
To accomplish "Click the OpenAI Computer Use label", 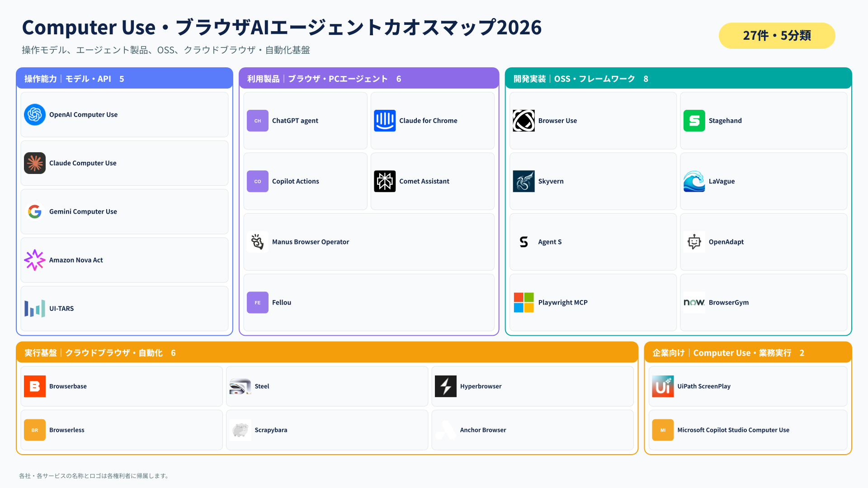I will pyautogui.click(x=83, y=115).
